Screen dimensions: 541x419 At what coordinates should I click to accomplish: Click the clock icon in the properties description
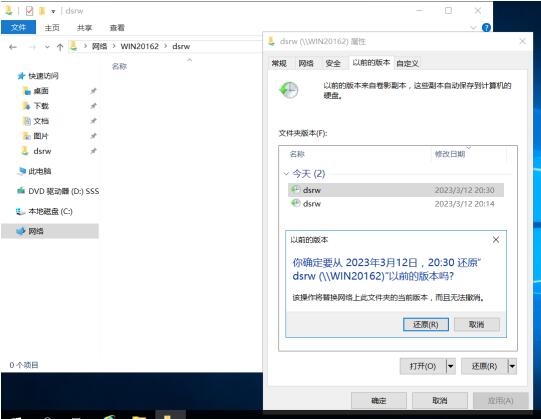click(289, 90)
